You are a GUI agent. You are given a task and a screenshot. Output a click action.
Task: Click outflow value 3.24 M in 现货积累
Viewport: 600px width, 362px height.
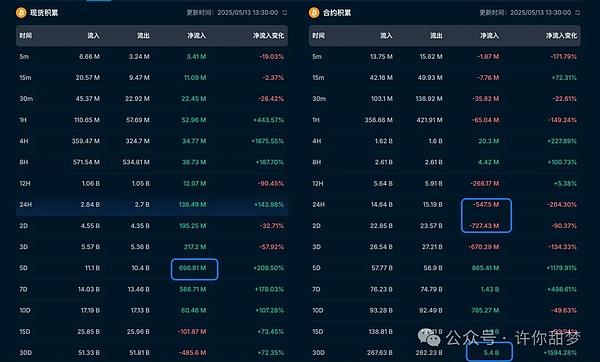[139, 57]
